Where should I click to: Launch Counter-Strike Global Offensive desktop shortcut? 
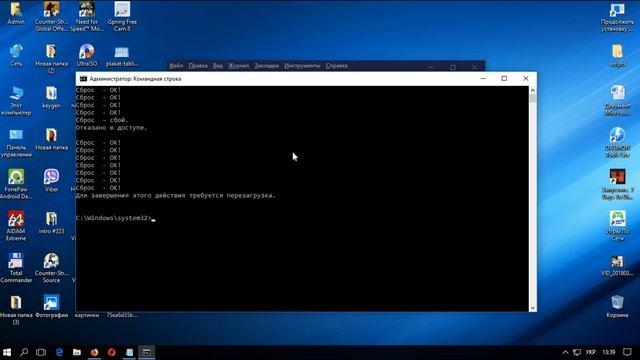51,16
